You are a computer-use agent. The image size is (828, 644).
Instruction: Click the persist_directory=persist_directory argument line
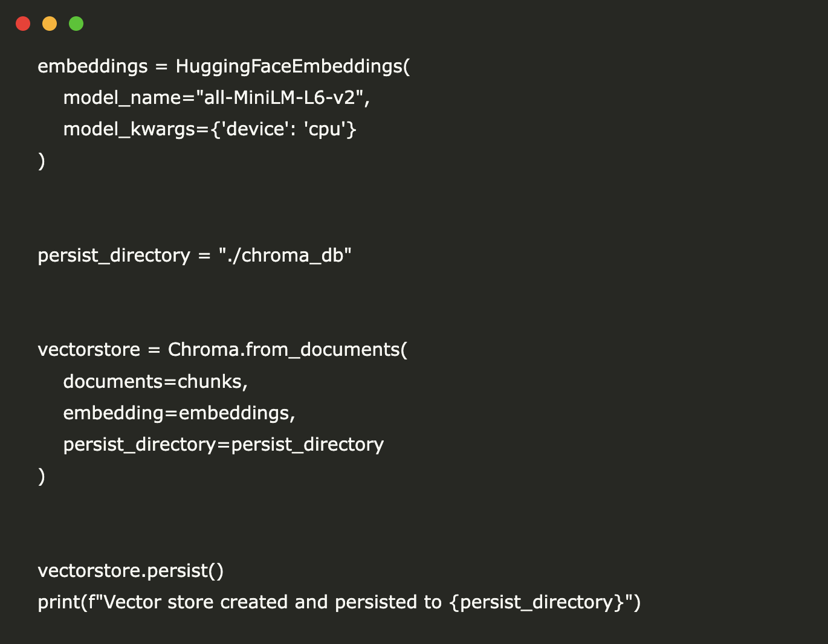pos(223,444)
